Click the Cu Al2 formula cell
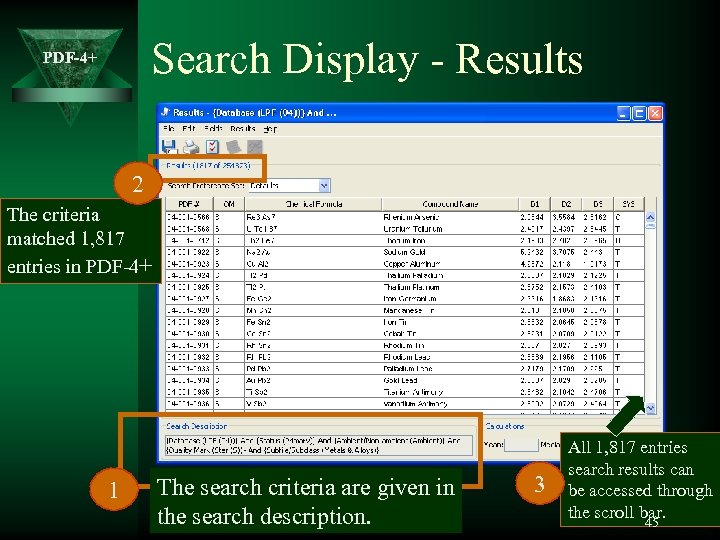This screenshot has height=540, width=720. 313,264
